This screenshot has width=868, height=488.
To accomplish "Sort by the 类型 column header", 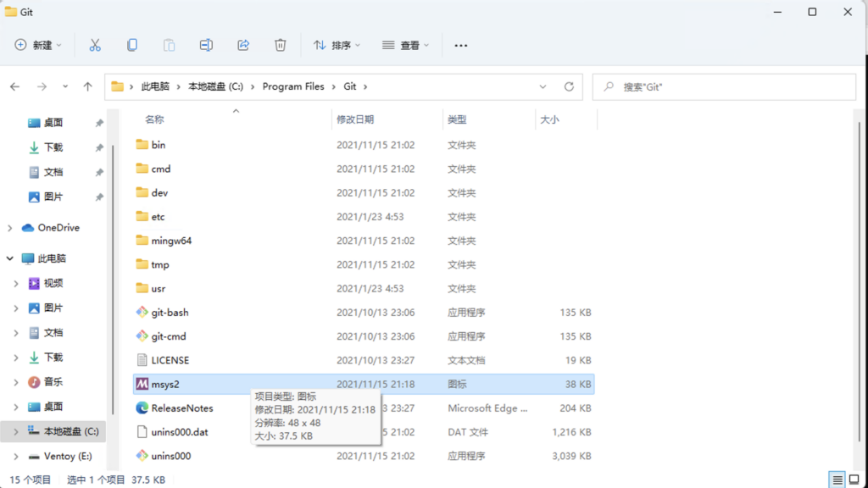I will [457, 119].
